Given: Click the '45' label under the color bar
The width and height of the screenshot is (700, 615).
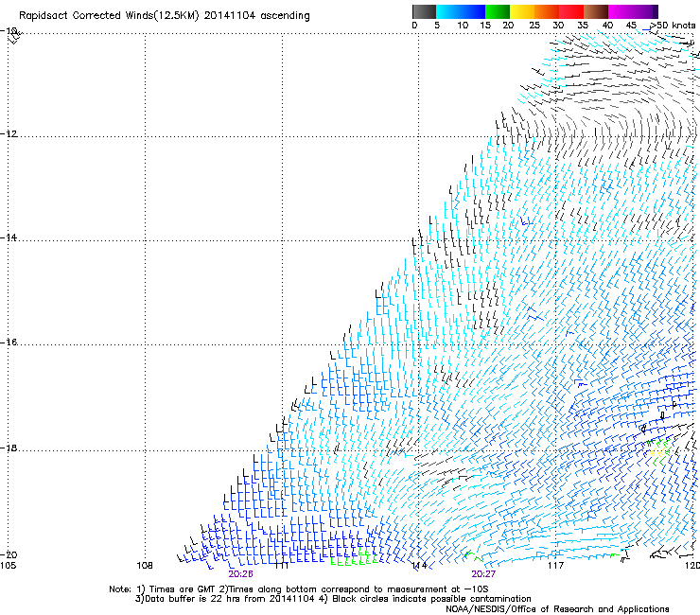Looking at the screenshot, I should 631,26.
